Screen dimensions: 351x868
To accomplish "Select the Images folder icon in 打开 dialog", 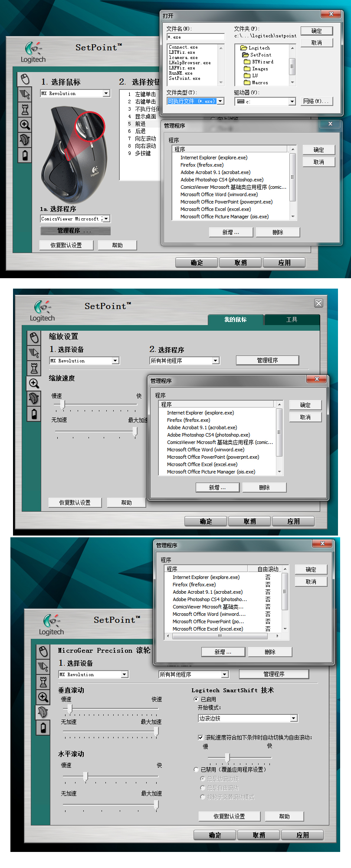I will click(x=247, y=69).
